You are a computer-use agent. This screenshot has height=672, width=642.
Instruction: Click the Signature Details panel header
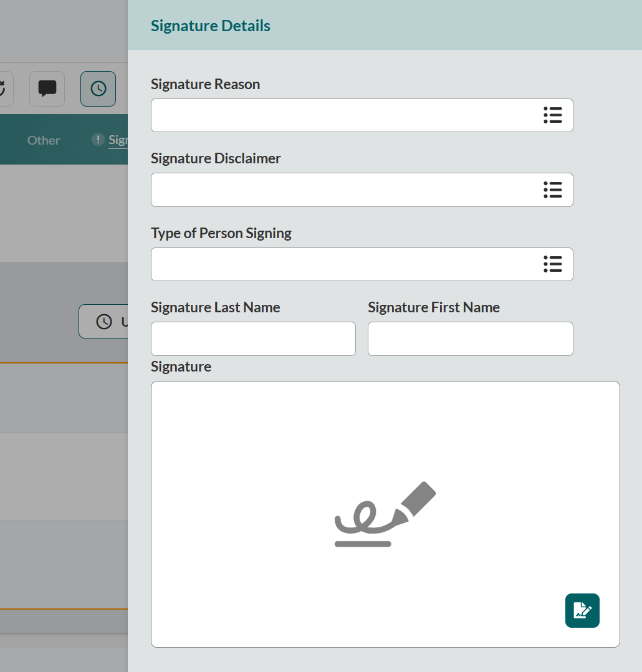[210, 26]
